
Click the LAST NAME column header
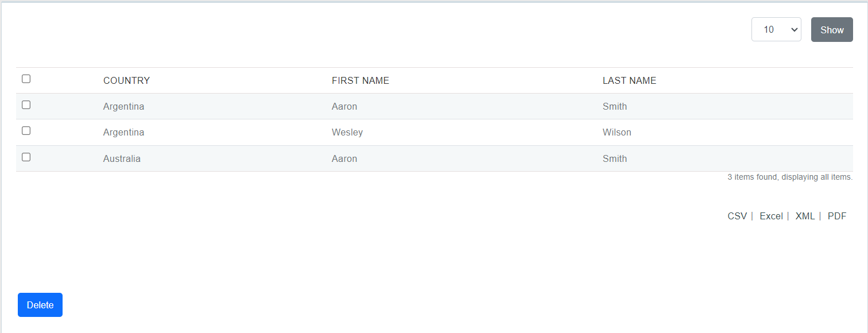[629, 81]
